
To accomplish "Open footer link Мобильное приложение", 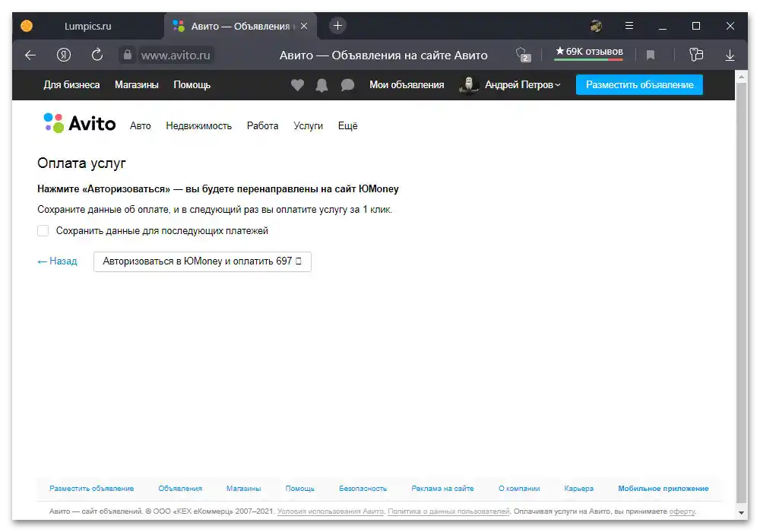I will [x=663, y=489].
